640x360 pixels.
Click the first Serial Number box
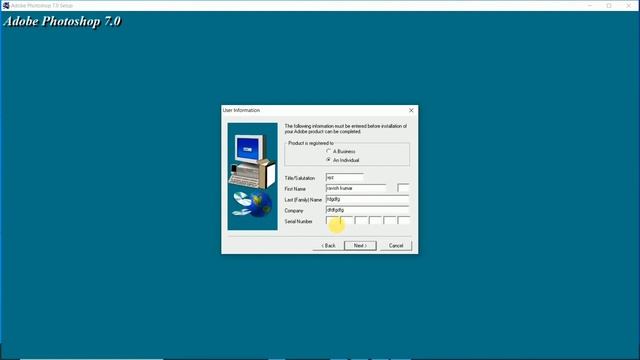[332, 220]
